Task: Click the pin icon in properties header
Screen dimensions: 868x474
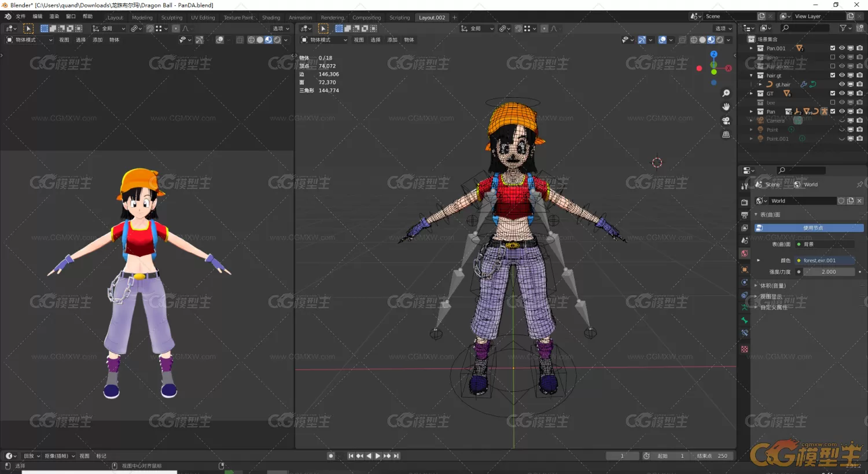Action: (859, 185)
